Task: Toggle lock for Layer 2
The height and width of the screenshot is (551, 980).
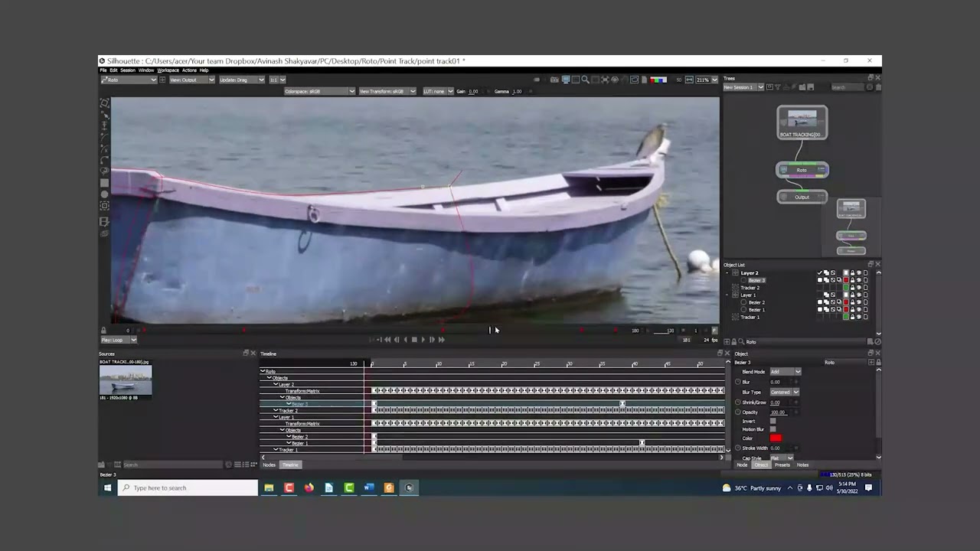Action: click(852, 273)
